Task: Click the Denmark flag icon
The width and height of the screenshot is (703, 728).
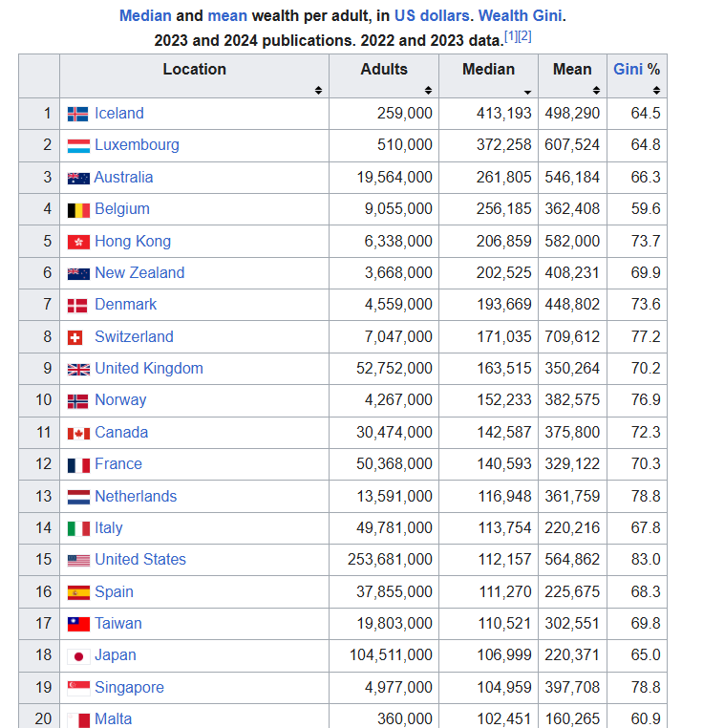Action: [77, 306]
